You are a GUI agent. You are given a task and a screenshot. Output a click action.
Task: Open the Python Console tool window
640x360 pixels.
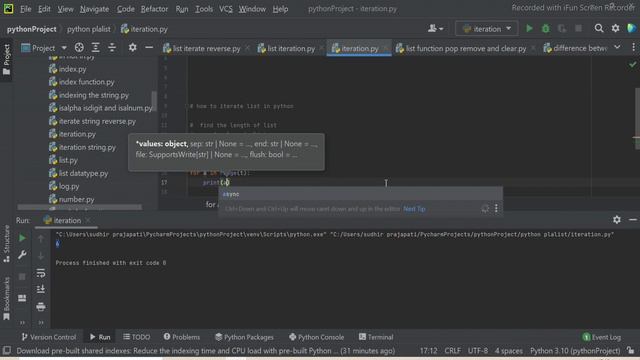pos(316,337)
